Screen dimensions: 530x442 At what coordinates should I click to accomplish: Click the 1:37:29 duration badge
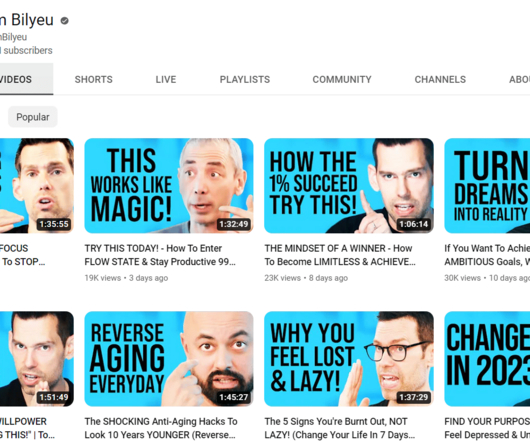[413, 397]
